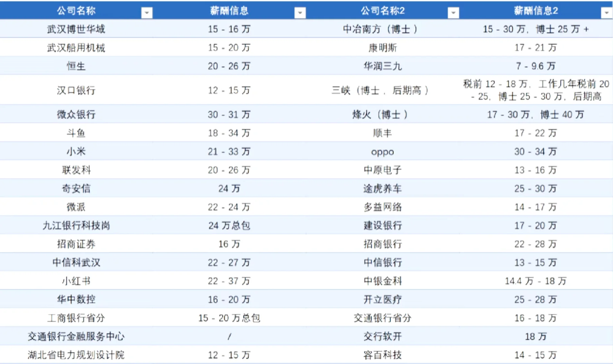613x364 pixels.
Task: Select the 微派 cell
Action: [76, 207]
